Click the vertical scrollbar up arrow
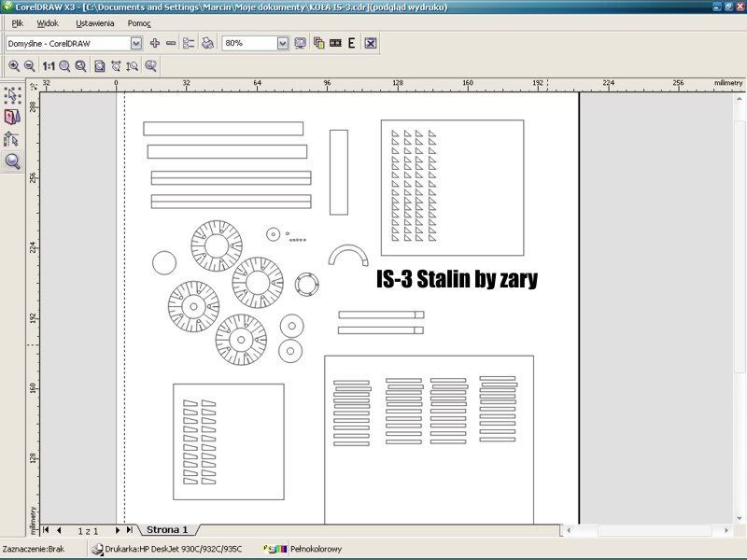The height and width of the screenshot is (560, 747). tap(739, 99)
